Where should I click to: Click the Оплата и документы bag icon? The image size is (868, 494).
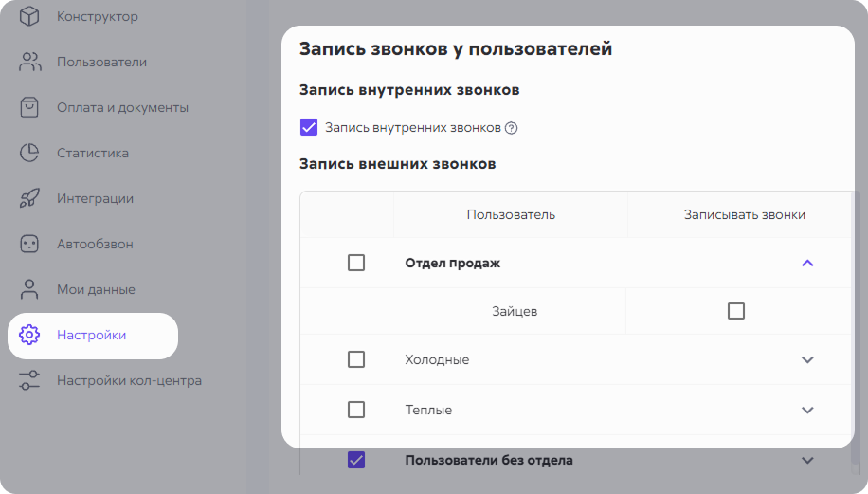click(x=29, y=107)
